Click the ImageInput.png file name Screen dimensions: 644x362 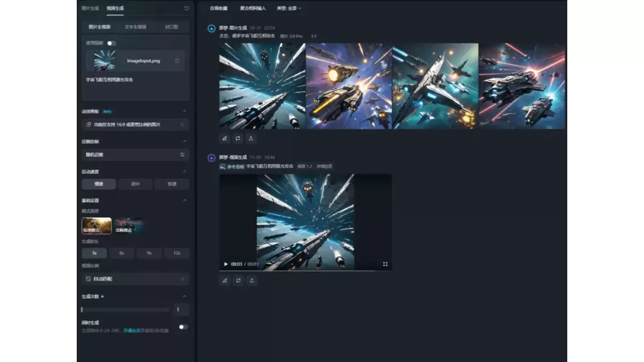[x=143, y=61]
